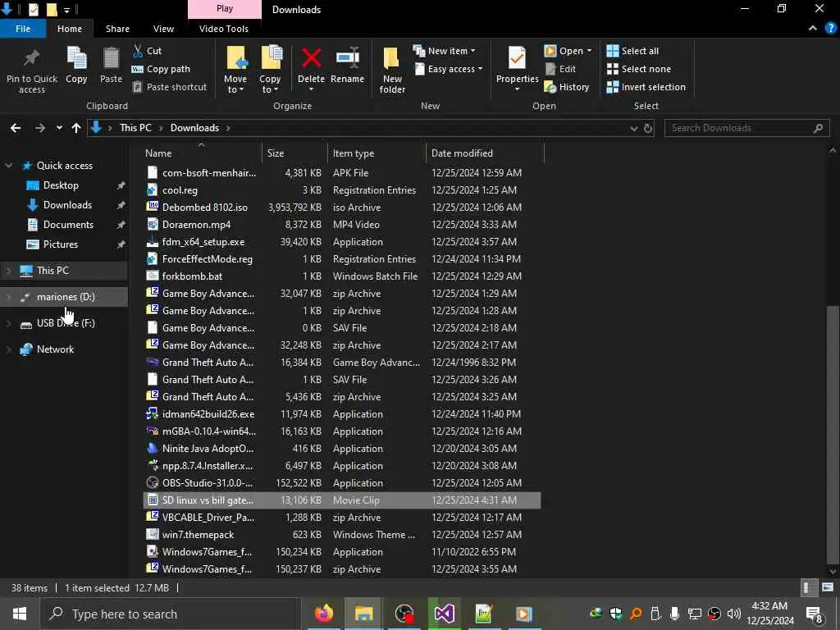
Task: Click the red Delete icon
Action: pos(311,58)
